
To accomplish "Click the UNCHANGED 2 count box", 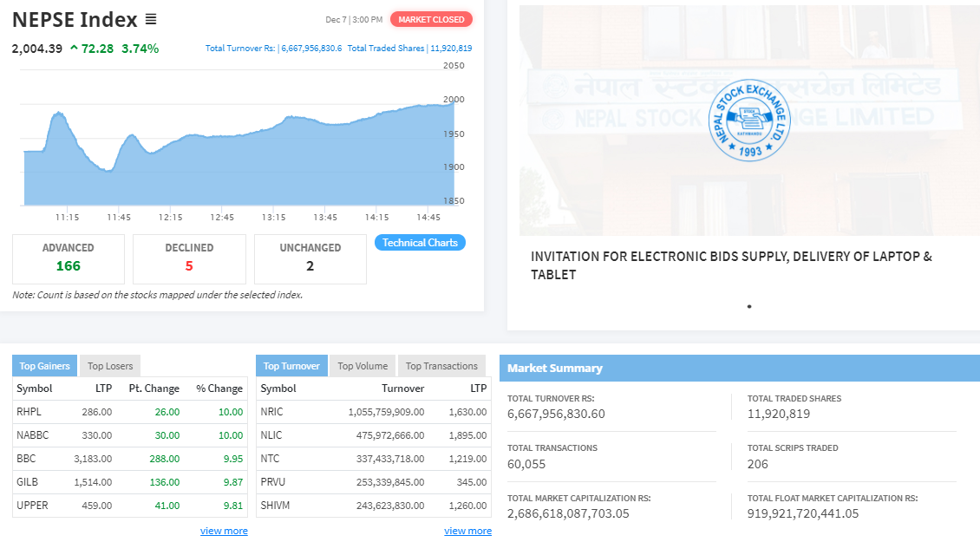I will [310, 258].
